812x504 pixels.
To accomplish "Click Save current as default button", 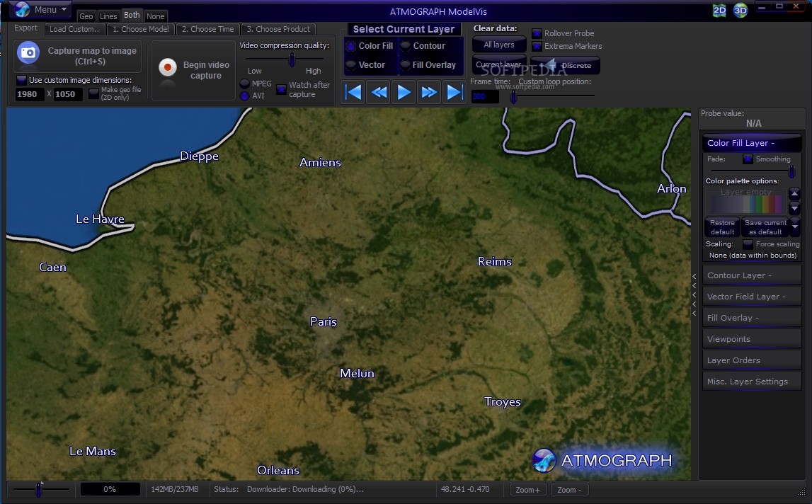I will [x=765, y=227].
